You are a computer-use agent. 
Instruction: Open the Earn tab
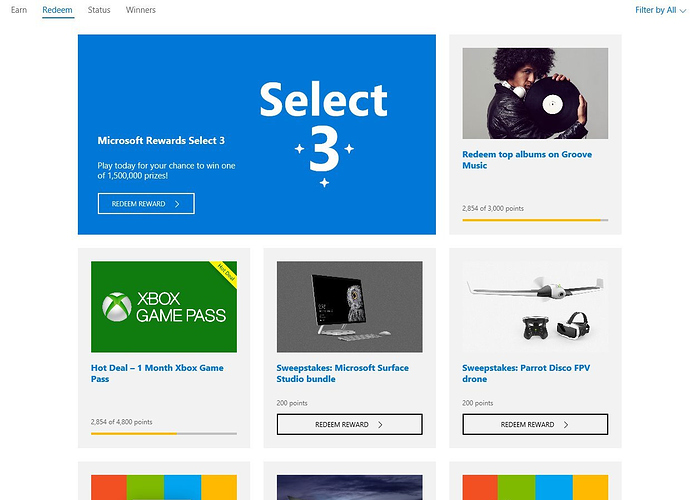pos(19,10)
